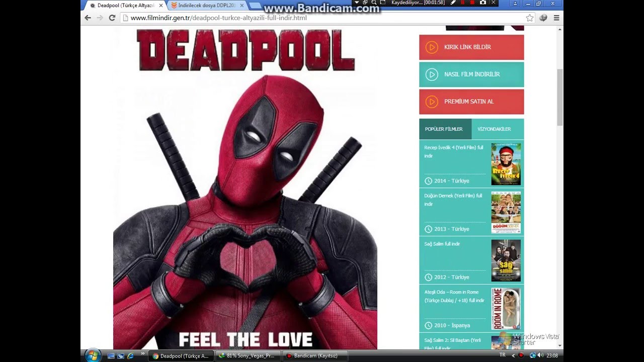Switch to the 81% Sony_Vegas_Pr... taskbar button
The height and width of the screenshot is (362, 644).
coord(247,356)
